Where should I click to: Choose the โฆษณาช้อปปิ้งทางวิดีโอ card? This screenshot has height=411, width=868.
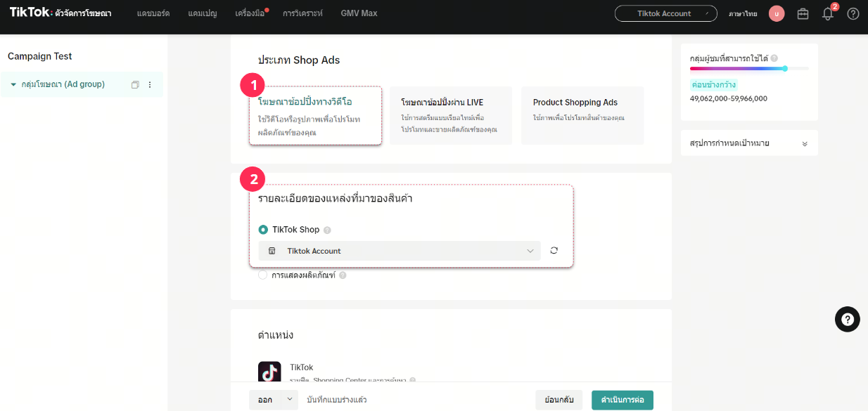[x=315, y=116]
